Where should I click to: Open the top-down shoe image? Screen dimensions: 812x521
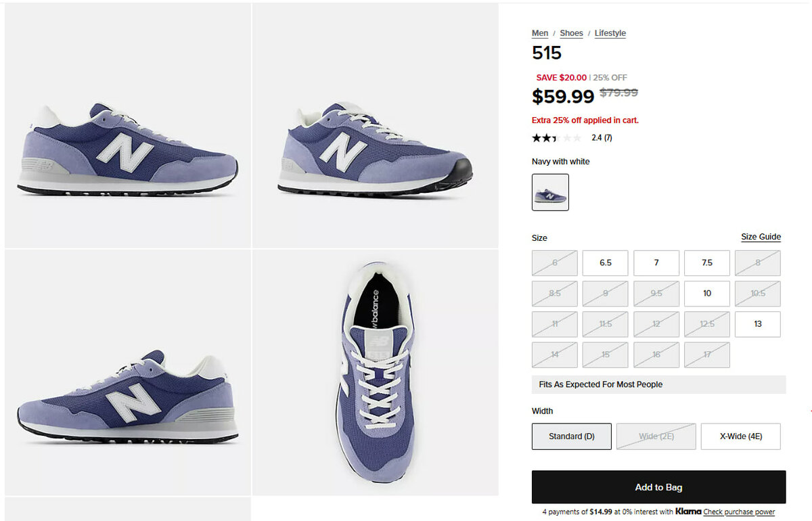click(x=376, y=372)
